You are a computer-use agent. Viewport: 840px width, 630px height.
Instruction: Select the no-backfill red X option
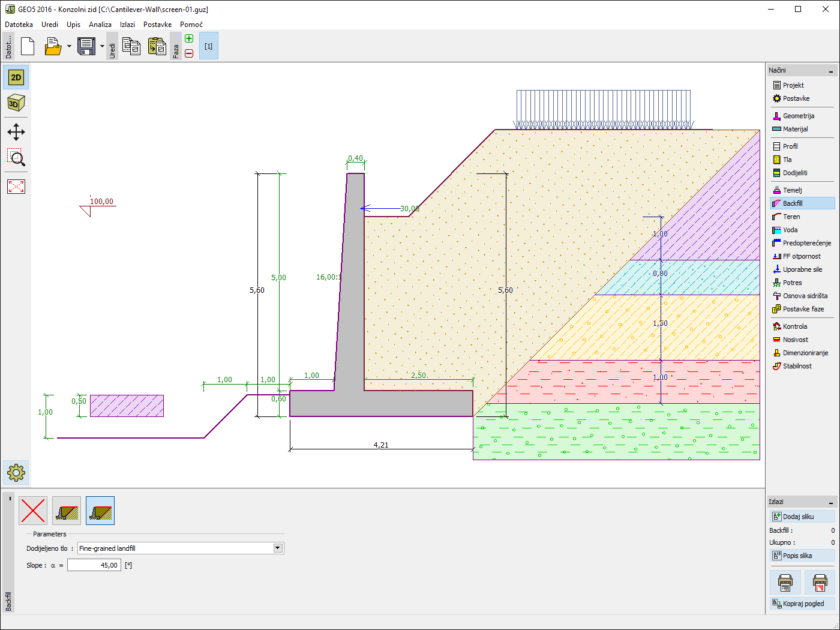pyautogui.click(x=33, y=511)
